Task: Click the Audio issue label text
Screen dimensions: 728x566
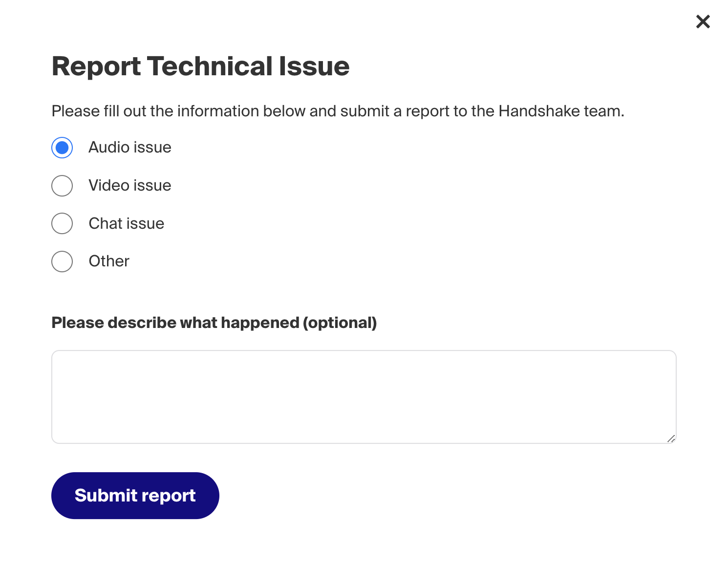Action: (x=129, y=148)
